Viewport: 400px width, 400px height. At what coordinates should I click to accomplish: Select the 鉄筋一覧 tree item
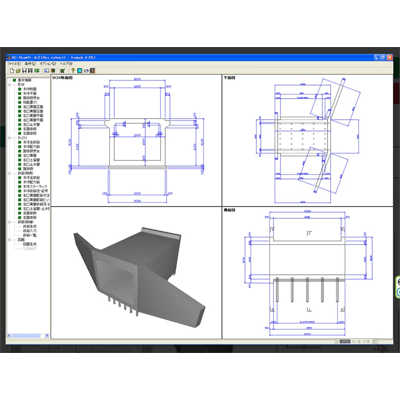[30, 235]
